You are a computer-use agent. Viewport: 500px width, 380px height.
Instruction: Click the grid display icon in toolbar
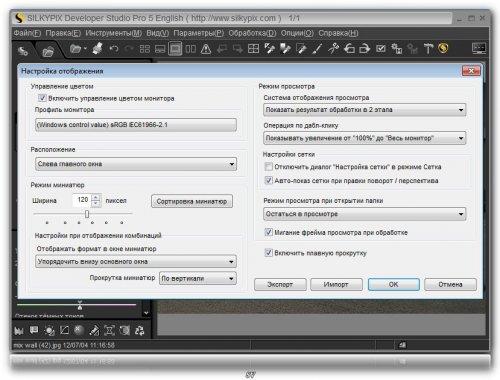253,49
